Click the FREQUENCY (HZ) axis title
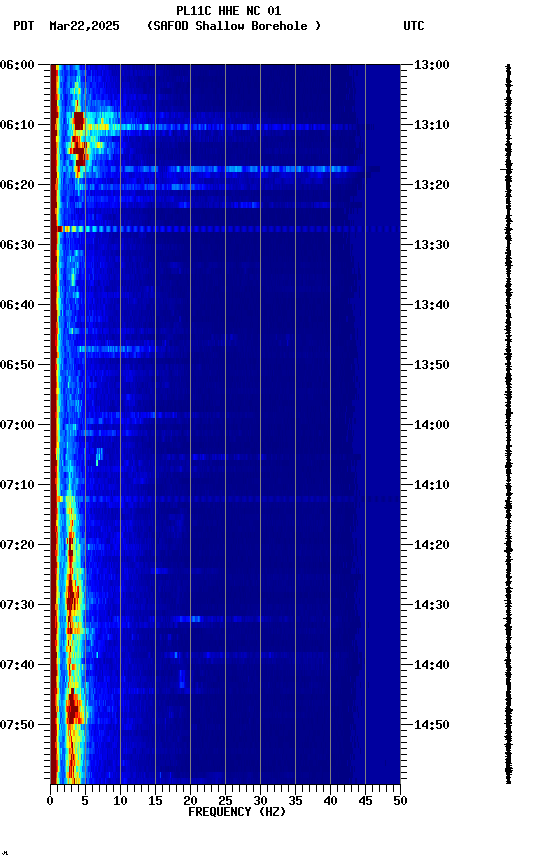The height and width of the screenshot is (864, 552). pyautogui.click(x=237, y=812)
